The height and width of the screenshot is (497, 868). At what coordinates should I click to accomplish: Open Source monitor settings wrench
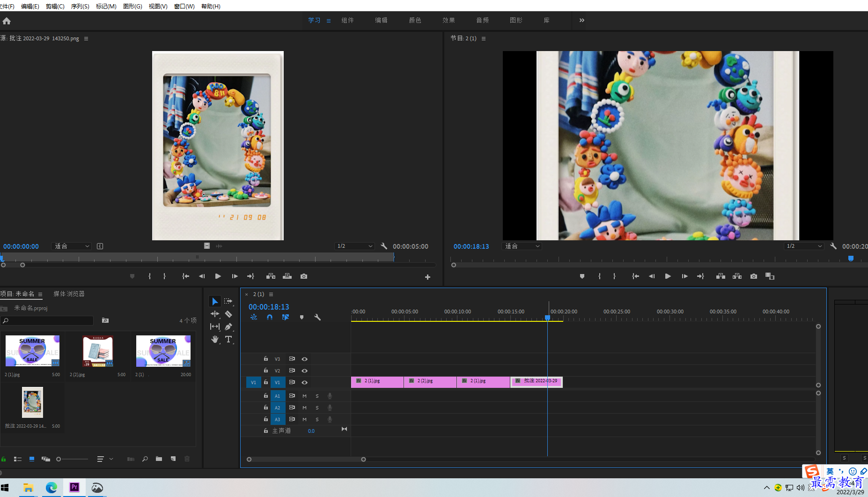coord(384,246)
